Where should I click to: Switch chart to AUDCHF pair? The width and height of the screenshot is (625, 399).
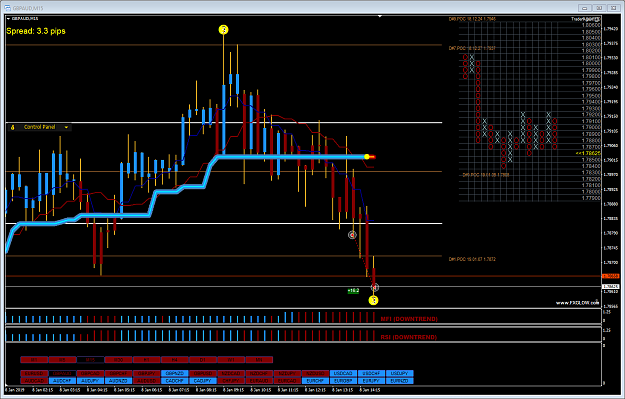pos(63,381)
